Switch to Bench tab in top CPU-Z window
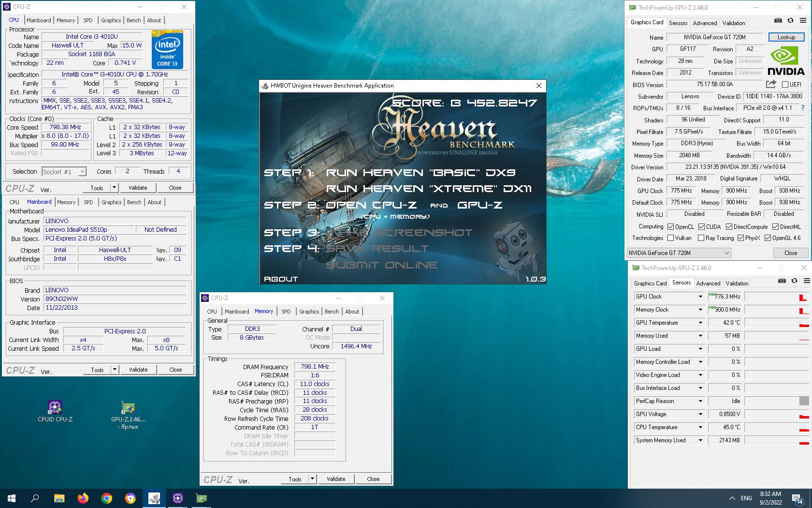This screenshot has height=508, width=812. tap(134, 20)
